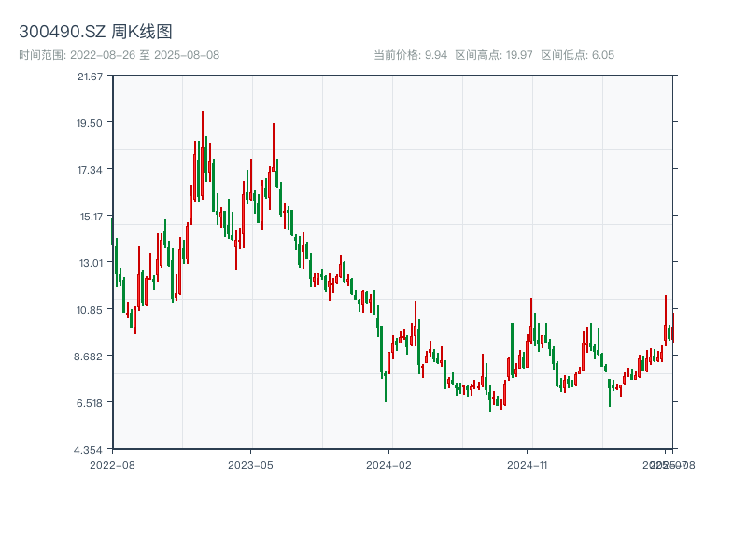Click the y-axis value 21.67

(x=90, y=77)
